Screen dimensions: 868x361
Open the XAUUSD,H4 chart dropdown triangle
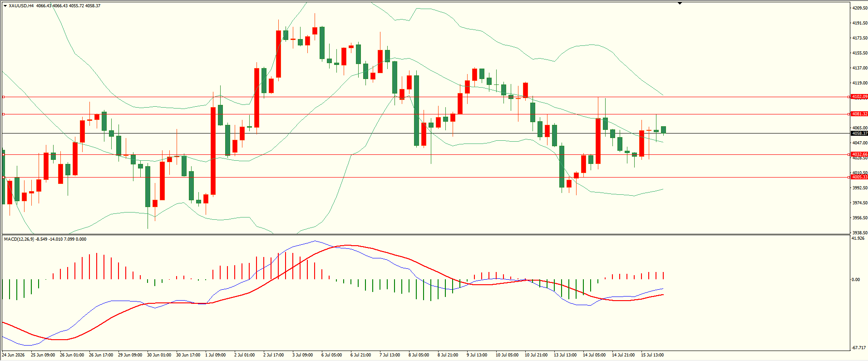tap(5, 6)
